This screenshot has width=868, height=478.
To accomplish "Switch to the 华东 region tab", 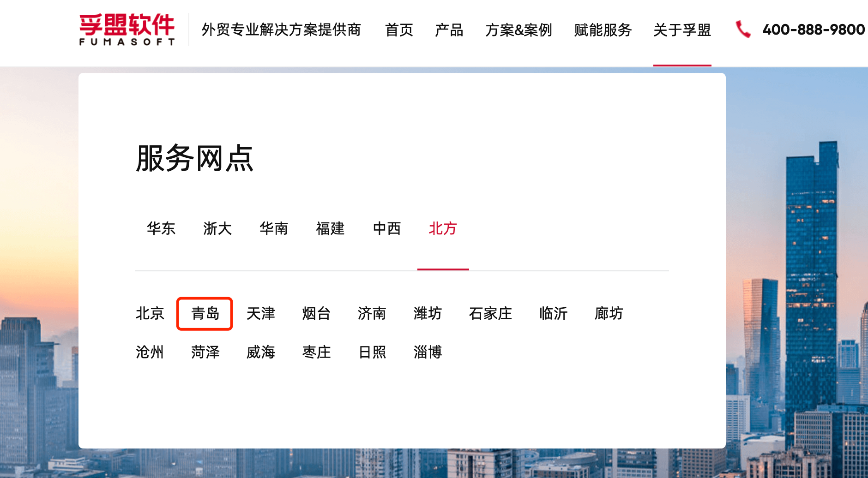I will (x=161, y=228).
